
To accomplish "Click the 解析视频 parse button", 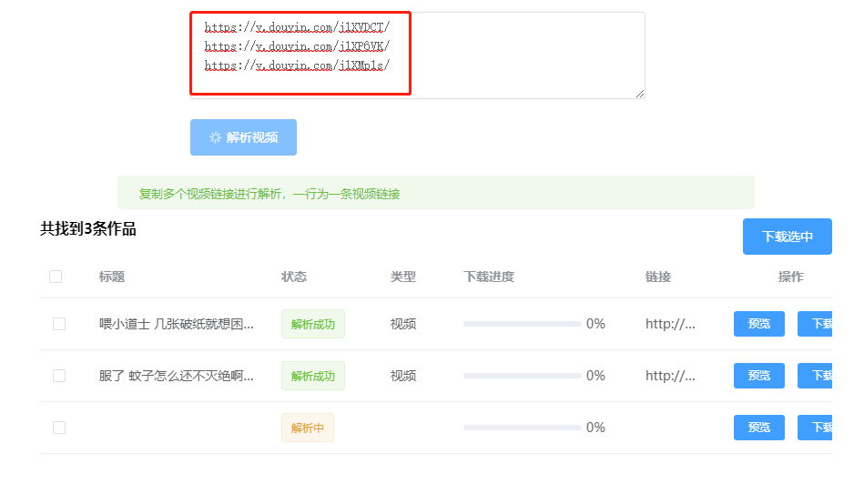I will [243, 137].
